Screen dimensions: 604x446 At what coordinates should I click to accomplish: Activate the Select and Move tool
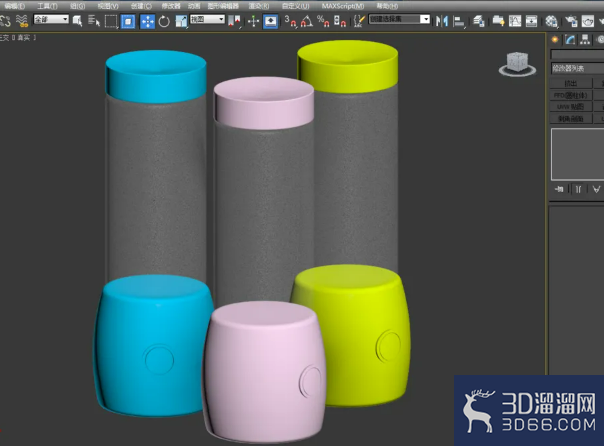point(148,22)
